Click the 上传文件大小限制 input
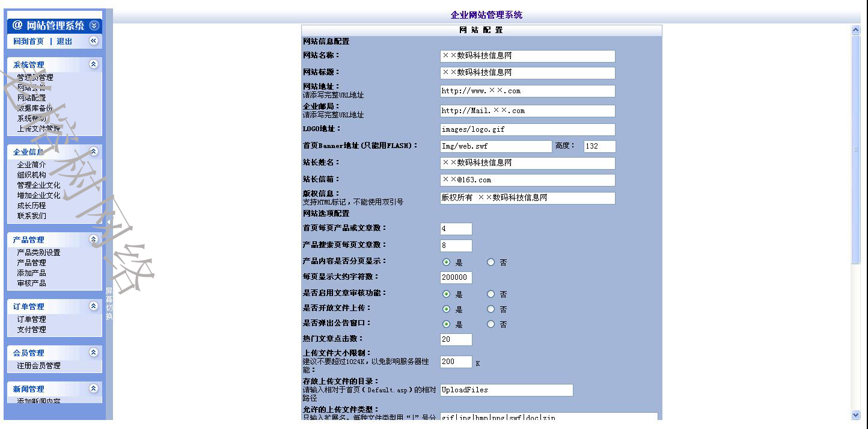The width and height of the screenshot is (868, 429). 456,362
